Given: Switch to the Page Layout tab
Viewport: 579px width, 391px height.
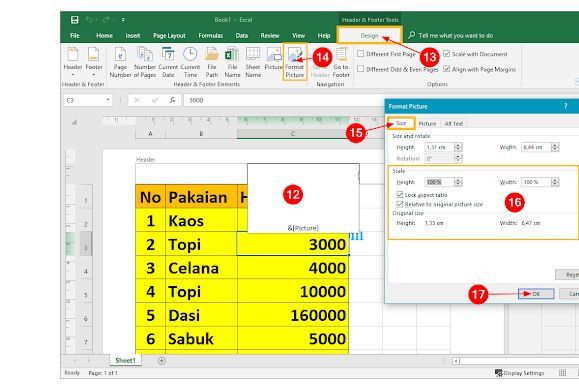Looking at the screenshot, I should click(169, 35).
